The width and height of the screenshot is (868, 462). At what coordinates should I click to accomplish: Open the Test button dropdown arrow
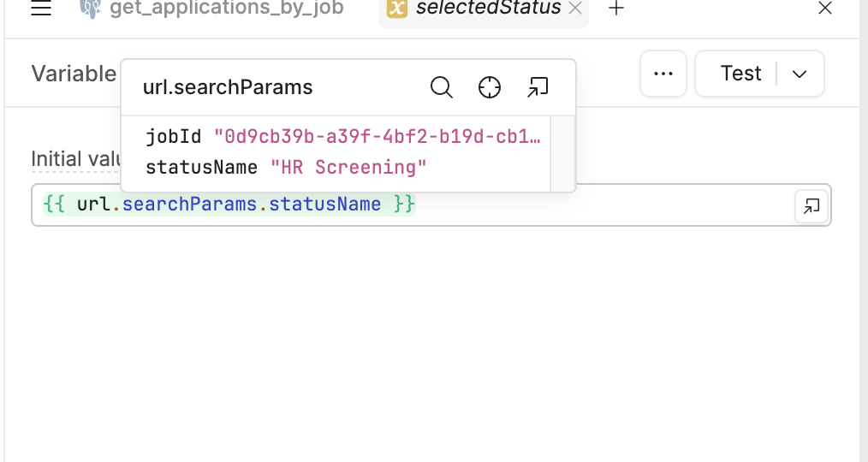[x=800, y=74]
